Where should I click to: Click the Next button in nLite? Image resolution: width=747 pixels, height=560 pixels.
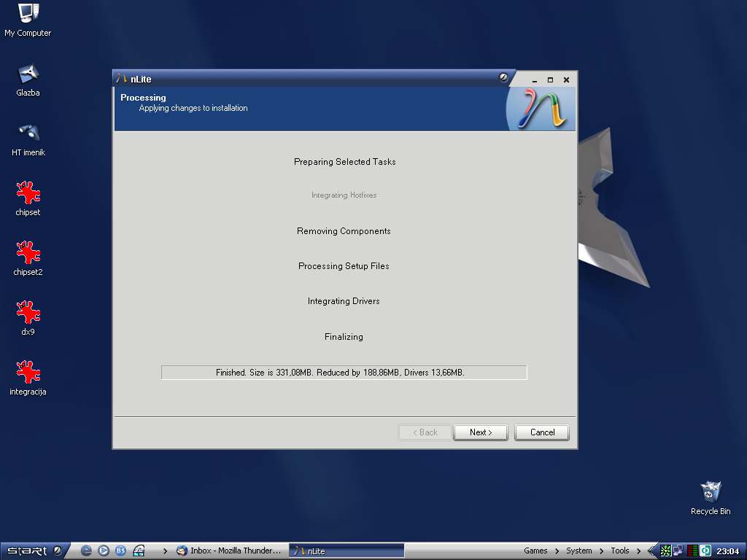[480, 432]
